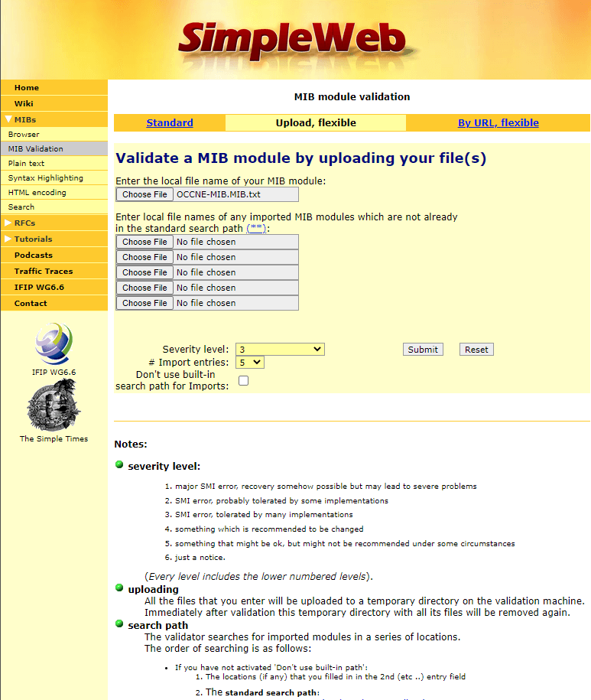Choose File for the MIB module (OCCNE-MIB.MIB.txt)
Image resolution: width=591 pixels, height=700 pixels.
(x=145, y=194)
